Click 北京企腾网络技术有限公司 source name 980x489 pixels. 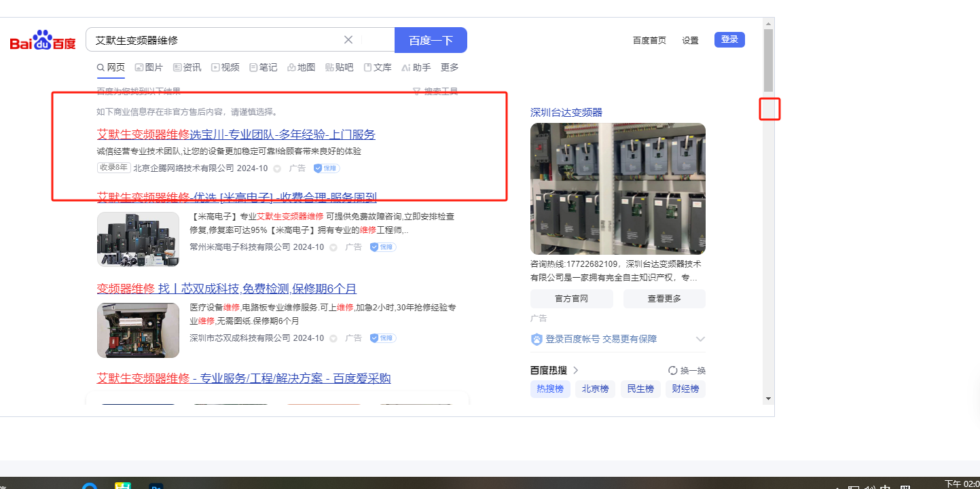183,168
